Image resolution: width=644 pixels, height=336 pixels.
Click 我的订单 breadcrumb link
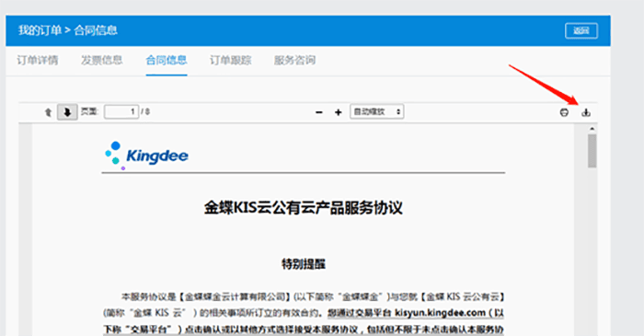point(40,30)
